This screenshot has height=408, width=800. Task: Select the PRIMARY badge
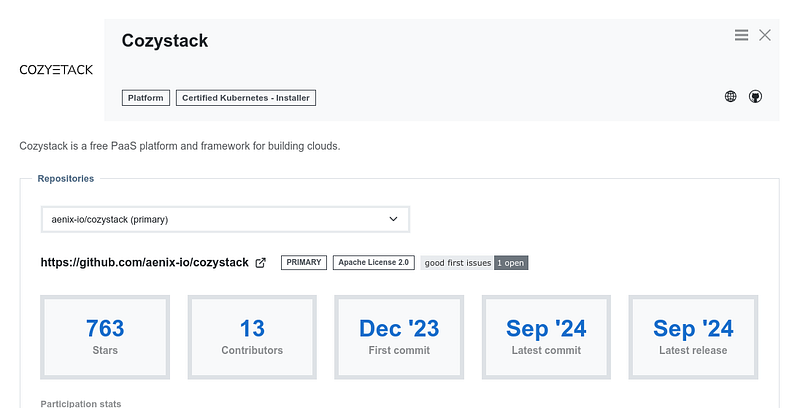tap(304, 262)
